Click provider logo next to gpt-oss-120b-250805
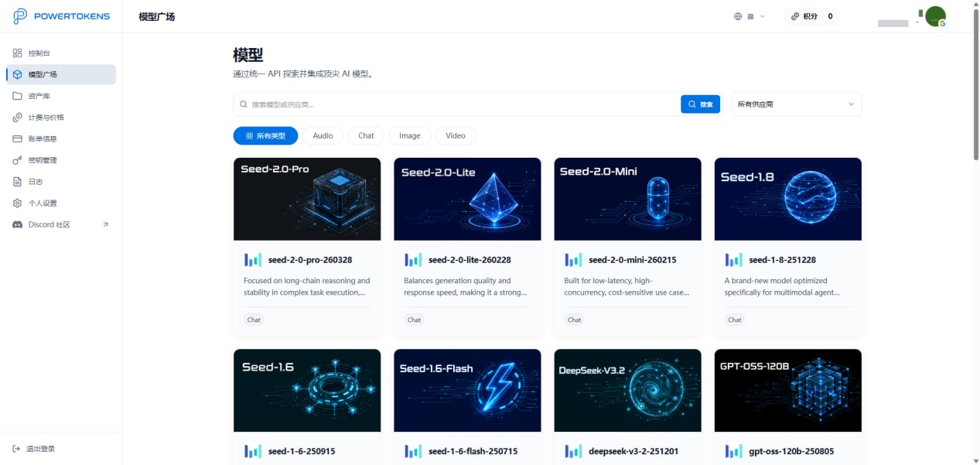The height and width of the screenshot is (465, 980). (733, 451)
